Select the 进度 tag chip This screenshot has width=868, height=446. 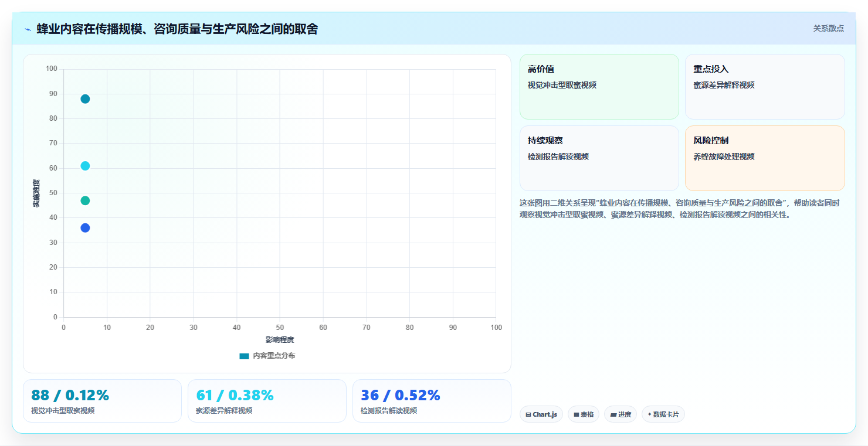point(620,414)
